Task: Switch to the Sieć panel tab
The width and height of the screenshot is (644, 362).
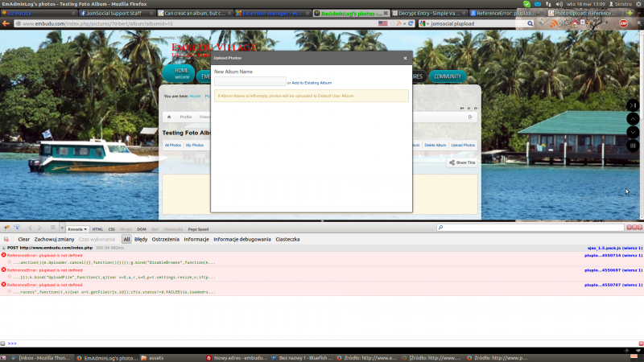Action: [x=155, y=229]
